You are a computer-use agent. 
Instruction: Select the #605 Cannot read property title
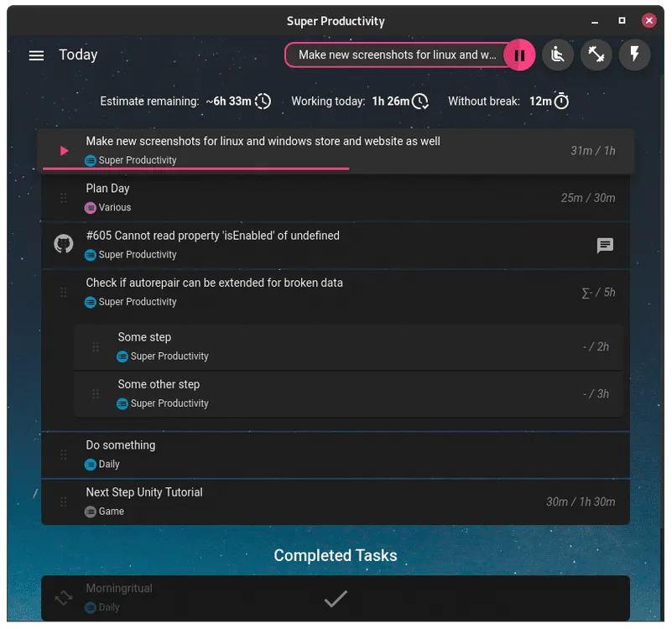click(x=212, y=236)
